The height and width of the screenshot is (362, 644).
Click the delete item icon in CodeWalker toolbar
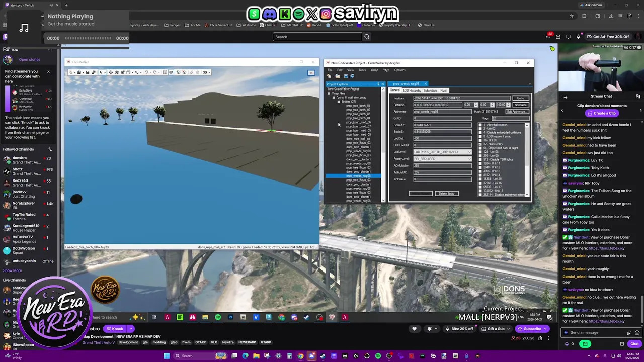(x=184, y=72)
